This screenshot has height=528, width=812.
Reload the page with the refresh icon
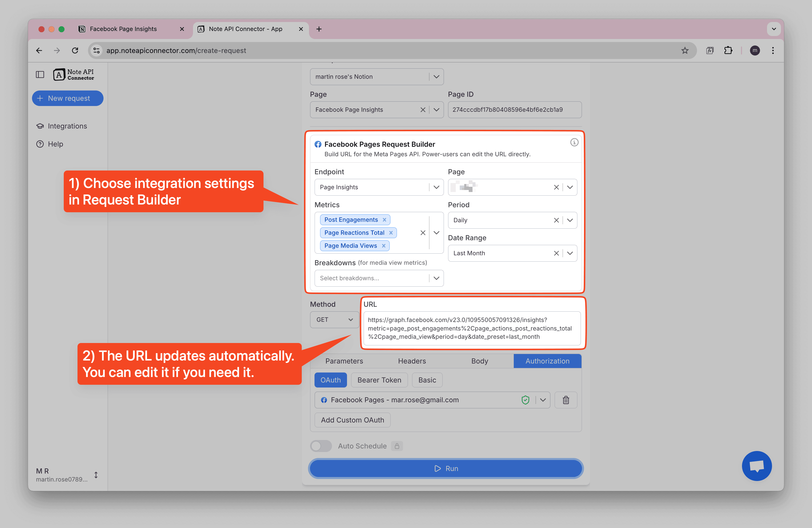coord(75,50)
